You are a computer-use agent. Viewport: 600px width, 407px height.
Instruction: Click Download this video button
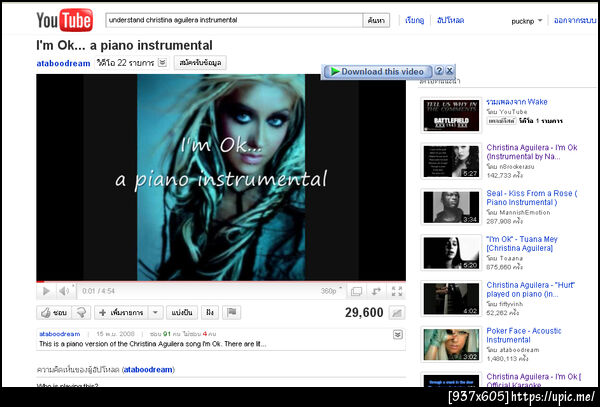click(377, 72)
